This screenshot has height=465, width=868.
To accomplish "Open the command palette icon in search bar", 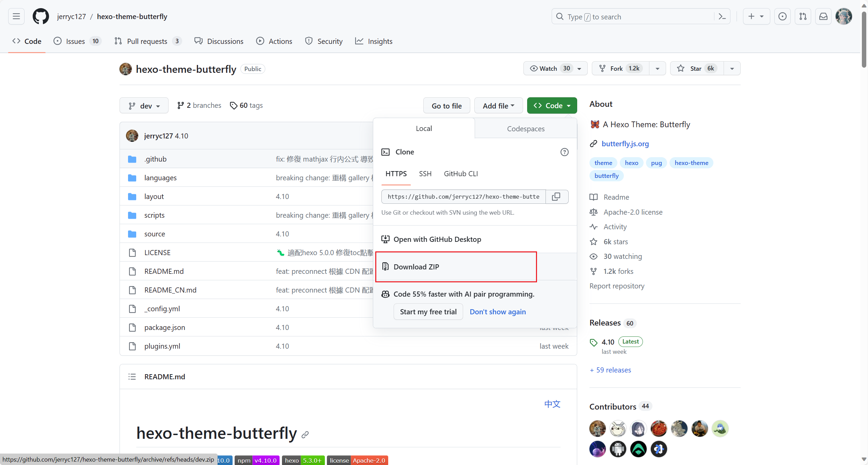I will (722, 17).
